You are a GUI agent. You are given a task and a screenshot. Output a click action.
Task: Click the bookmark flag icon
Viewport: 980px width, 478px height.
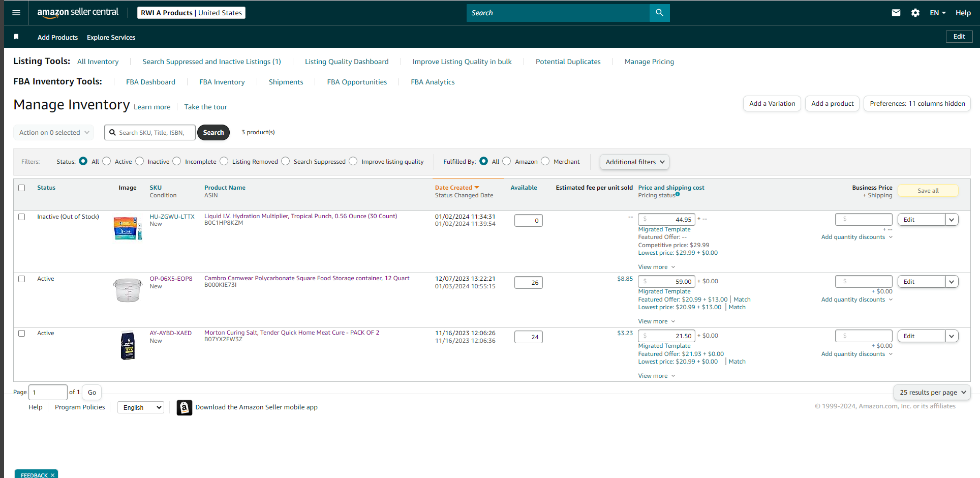pyautogui.click(x=16, y=37)
